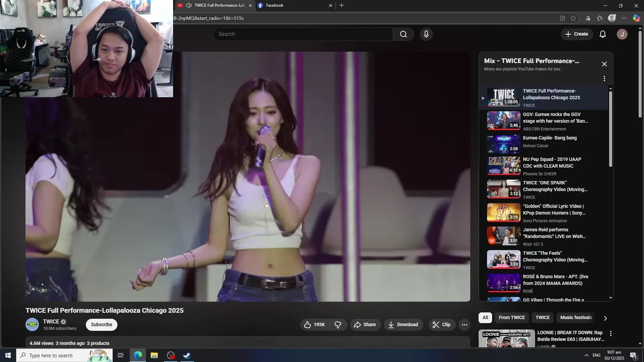
Task: Open OBS Studio taskbar icon
Action: pos(171,355)
